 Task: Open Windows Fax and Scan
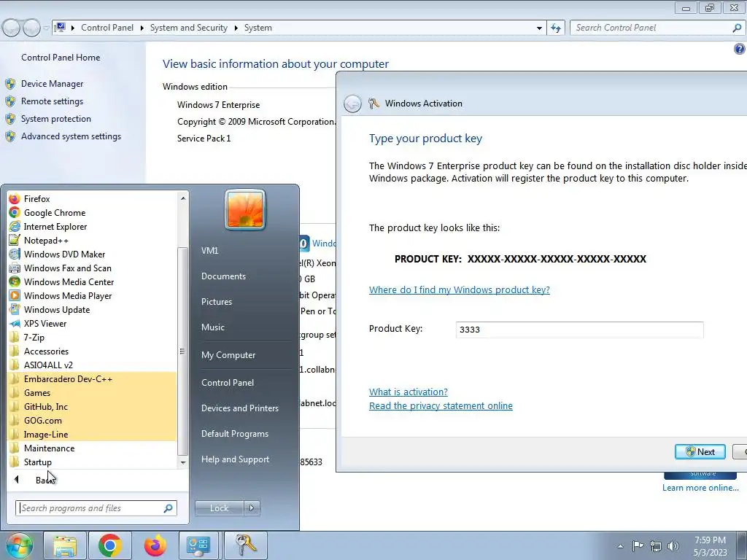[67, 268]
